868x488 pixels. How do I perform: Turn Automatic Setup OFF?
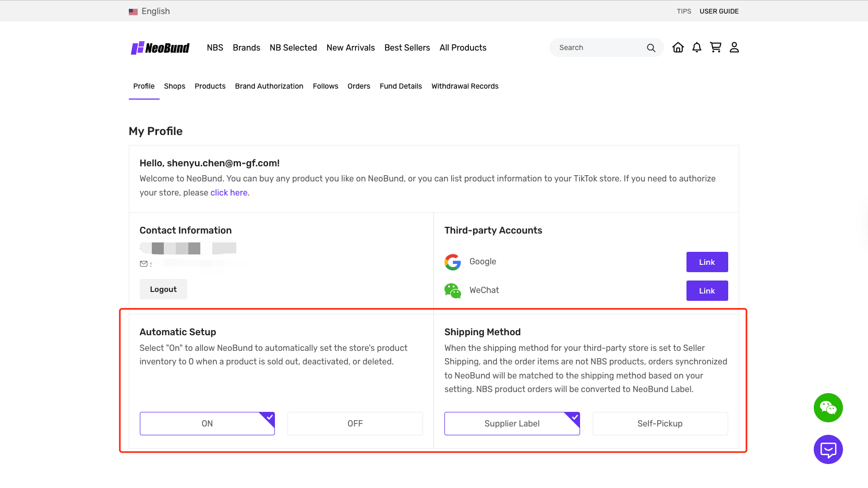(355, 423)
